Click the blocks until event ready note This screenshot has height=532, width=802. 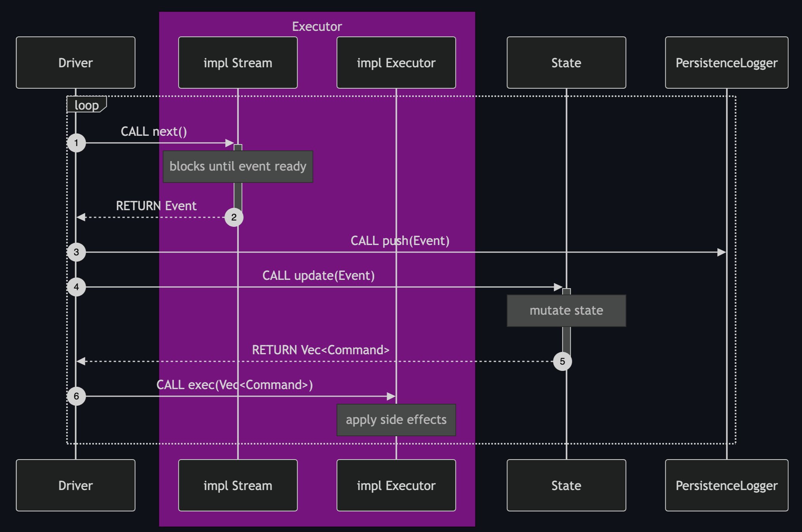238,166
